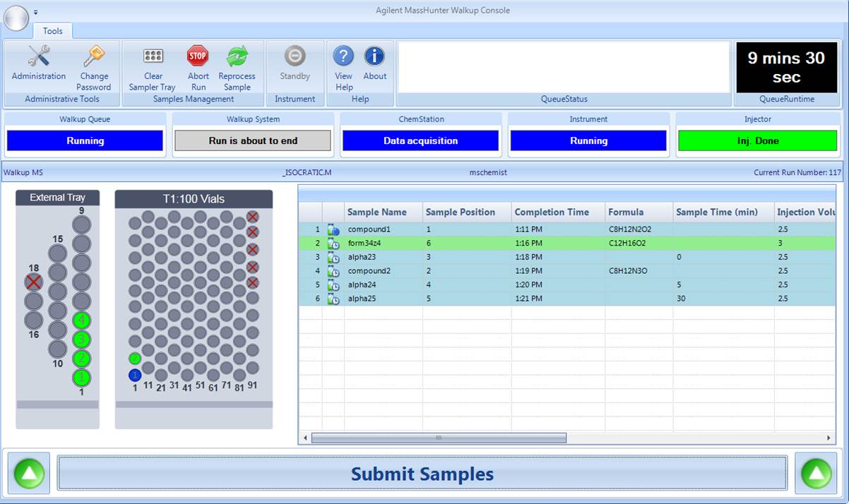Click the round application menu orb
The height and width of the screenshot is (504, 849).
(17, 18)
